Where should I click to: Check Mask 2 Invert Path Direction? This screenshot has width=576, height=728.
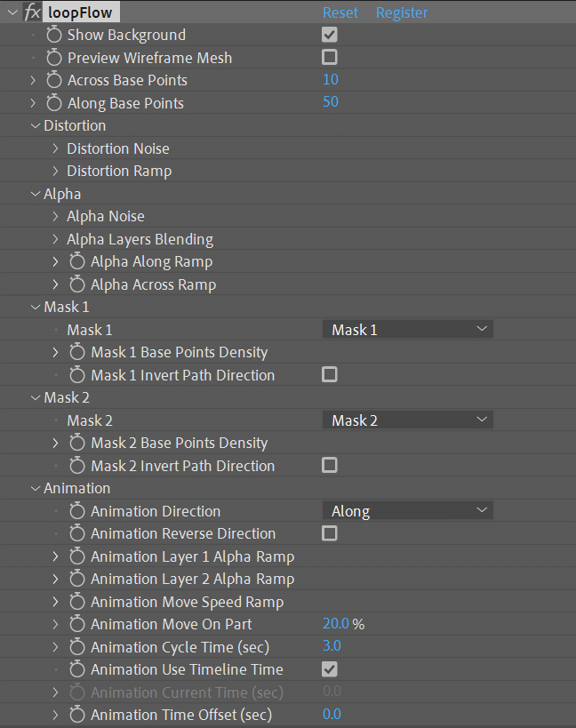point(330,466)
